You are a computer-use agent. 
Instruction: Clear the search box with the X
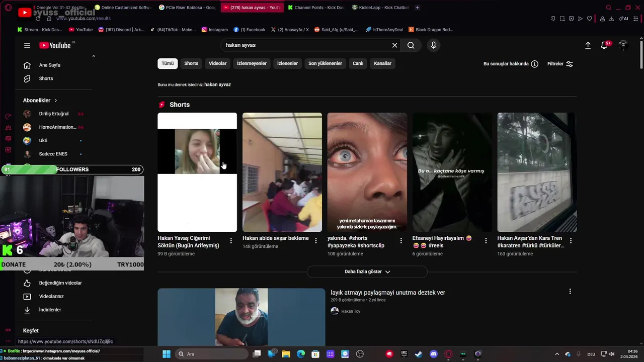(x=394, y=45)
